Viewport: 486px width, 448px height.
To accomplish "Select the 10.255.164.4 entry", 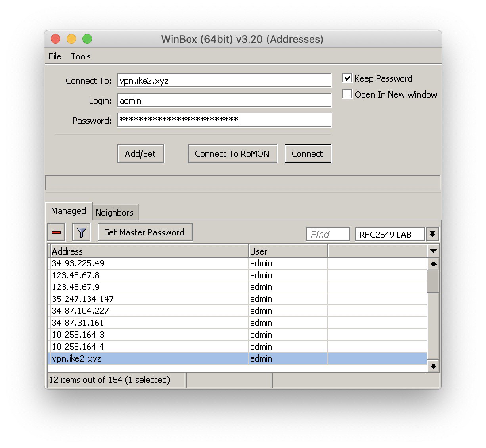I will click(237, 347).
